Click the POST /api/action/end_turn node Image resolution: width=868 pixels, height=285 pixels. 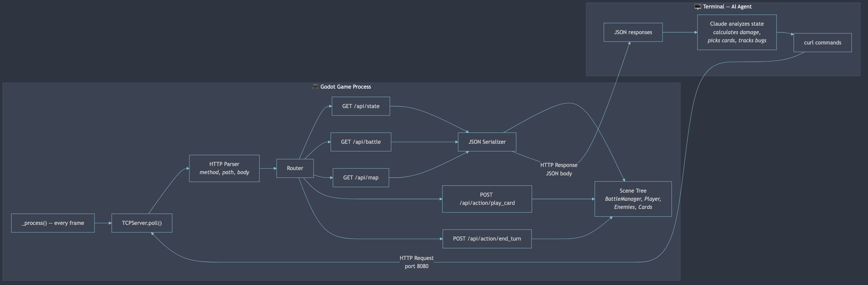coord(487,239)
